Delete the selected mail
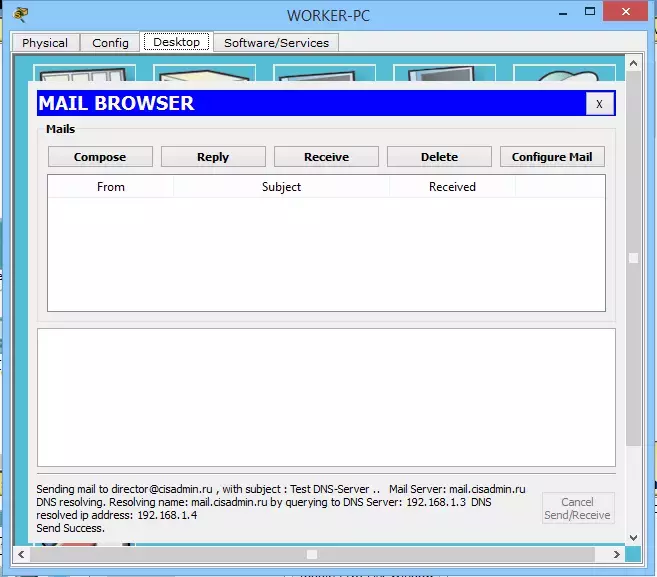 [439, 157]
